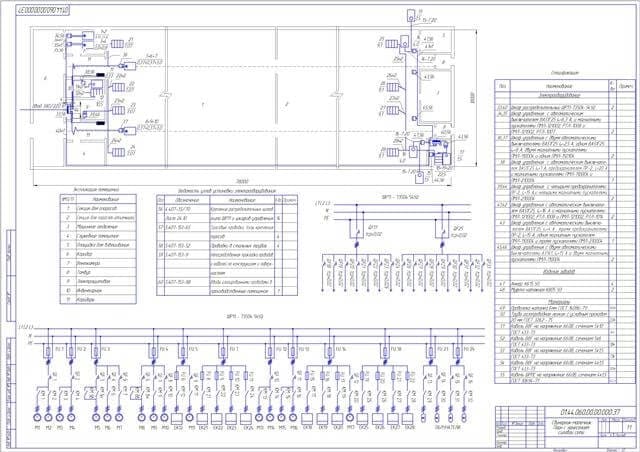Click the fuse symbol labeled FU 2

click(71, 351)
